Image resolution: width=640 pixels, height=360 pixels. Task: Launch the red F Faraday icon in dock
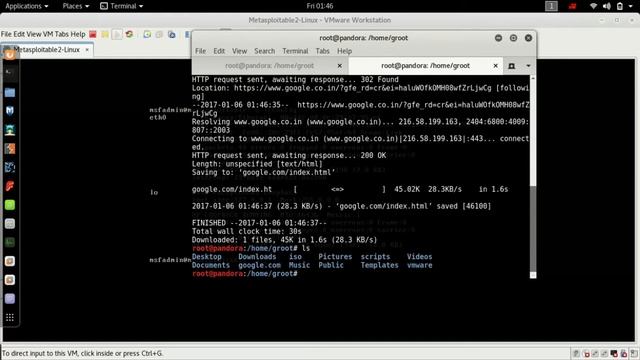[10, 186]
